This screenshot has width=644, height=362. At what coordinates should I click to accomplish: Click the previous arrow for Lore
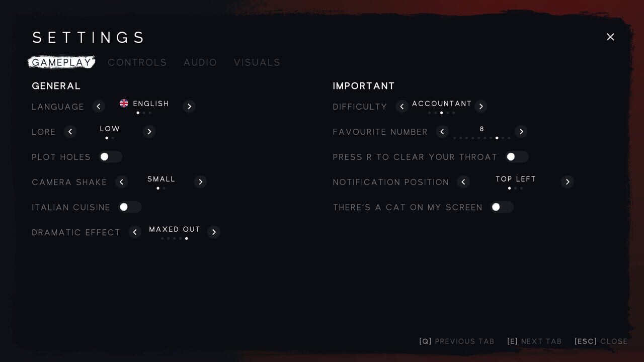coord(70,131)
